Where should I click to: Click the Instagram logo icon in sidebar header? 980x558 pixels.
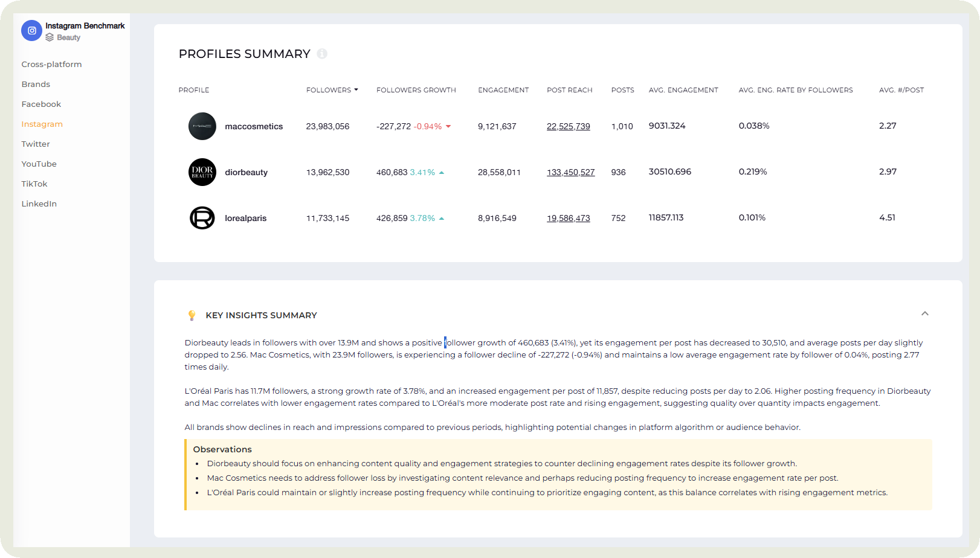coord(31,31)
